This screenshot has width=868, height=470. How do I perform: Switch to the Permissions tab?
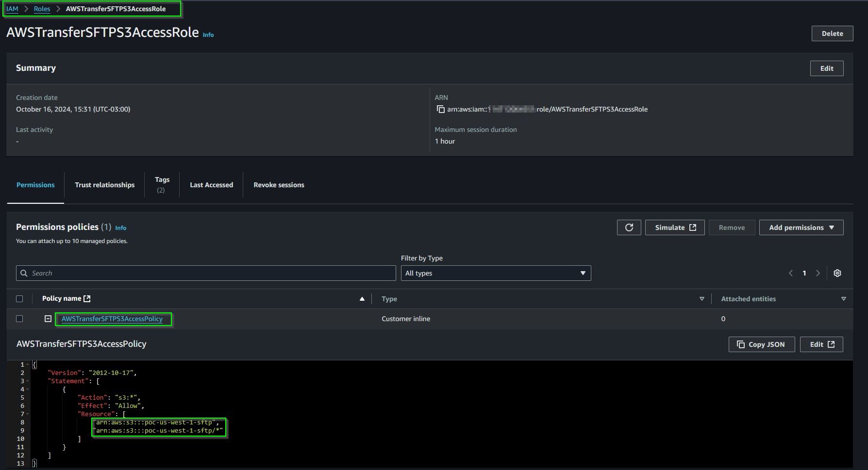click(x=35, y=185)
